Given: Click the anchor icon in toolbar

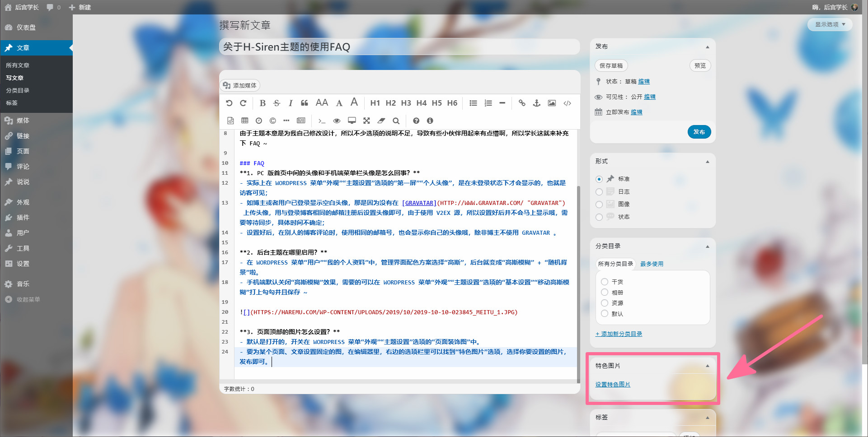Looking at the screenshot, I should pos(536,103).
